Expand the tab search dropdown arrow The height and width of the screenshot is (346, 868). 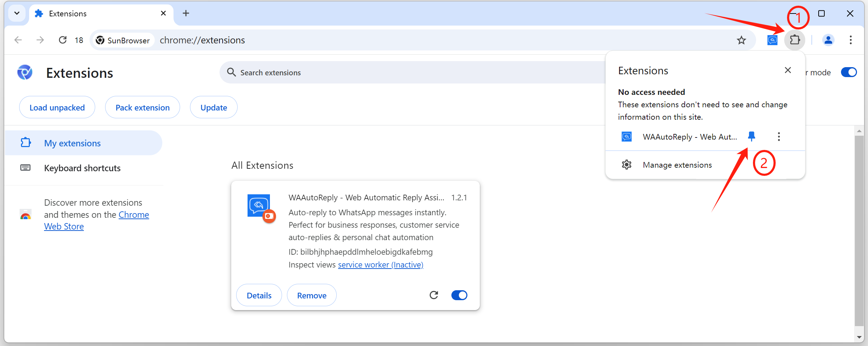[17, 13]
